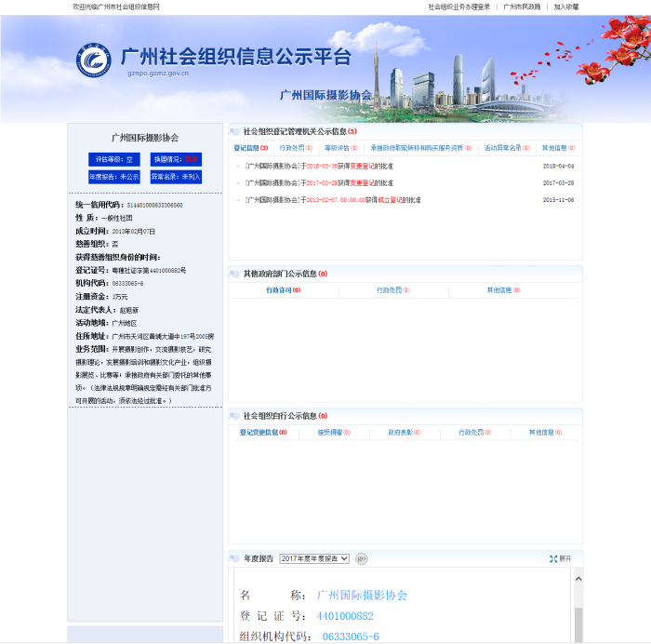Click the 业务范围 description paragraph
The width and height of the screenshot is (651, 644).
(x=143, y=375)
